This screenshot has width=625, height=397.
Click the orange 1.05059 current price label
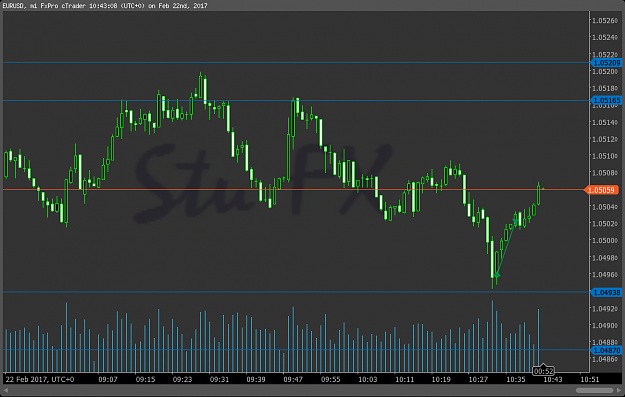[x=601, y=190]
